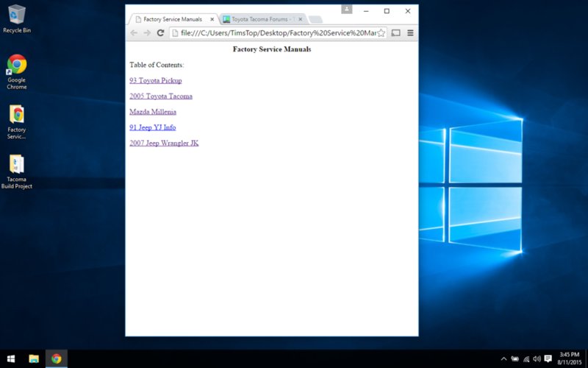Open the Recycle Bin desktop icon
The height and width of the screenshot is (368, 588).
pos(16,19)
